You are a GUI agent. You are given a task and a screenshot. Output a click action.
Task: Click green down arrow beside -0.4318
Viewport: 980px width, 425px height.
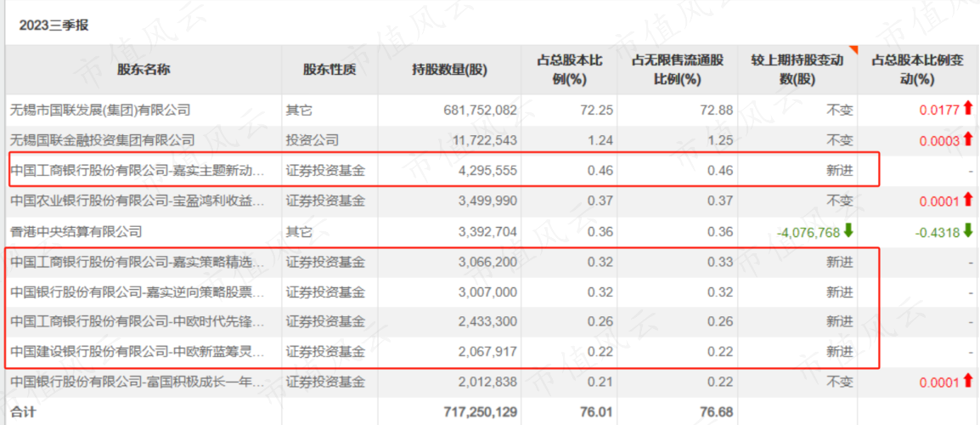(x=968, y=231)
